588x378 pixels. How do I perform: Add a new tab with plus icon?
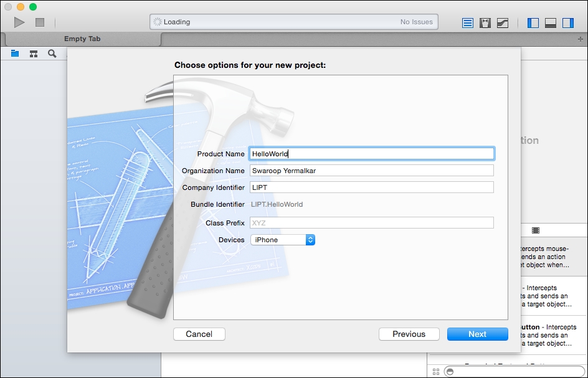580,39
